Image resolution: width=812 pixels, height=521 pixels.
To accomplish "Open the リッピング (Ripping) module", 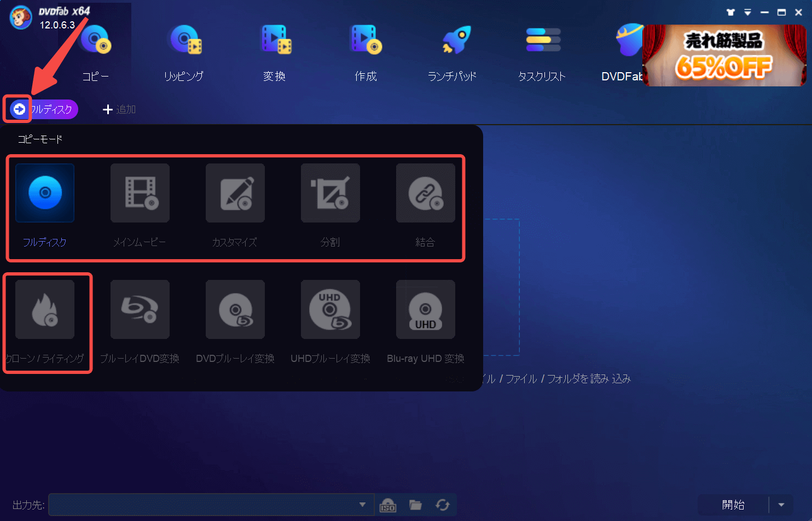I will point(184,54).
